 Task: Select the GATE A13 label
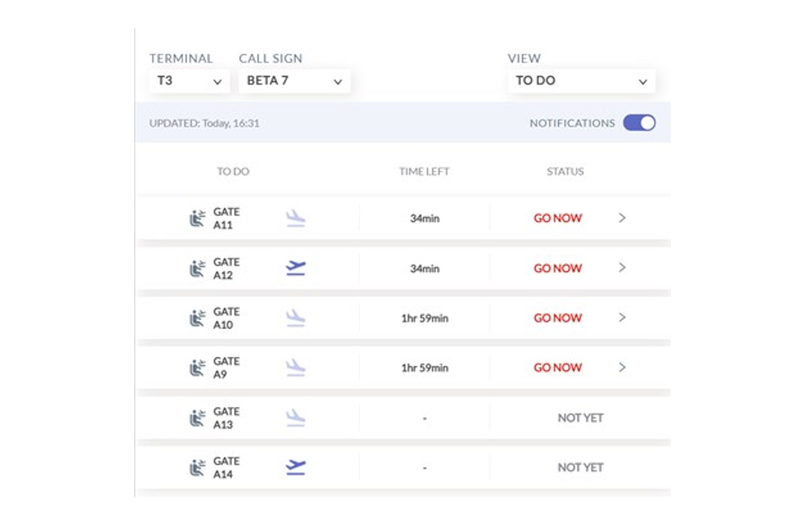tap(227, 418)
